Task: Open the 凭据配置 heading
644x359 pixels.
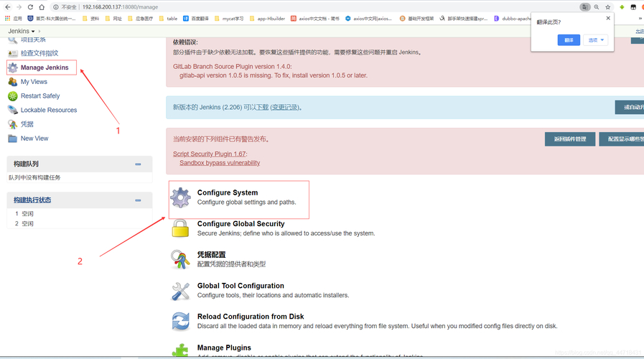Action: pyautogui.click(x=212, y=255)
